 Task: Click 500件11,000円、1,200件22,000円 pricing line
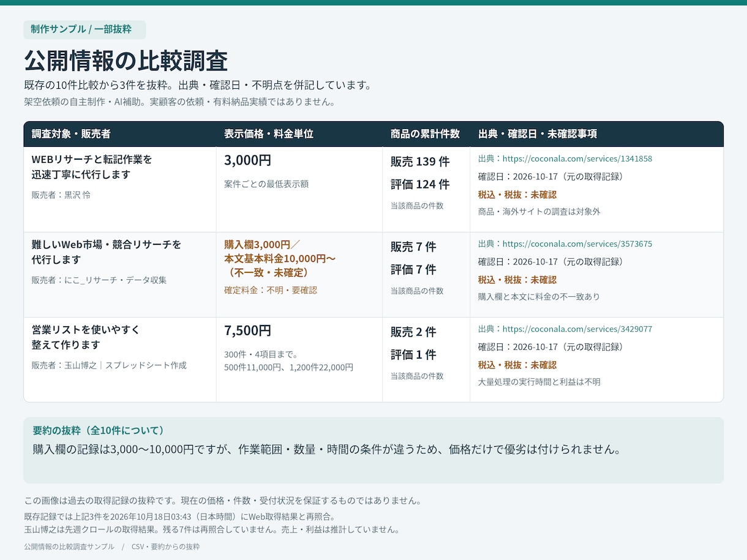pos(288,368)
